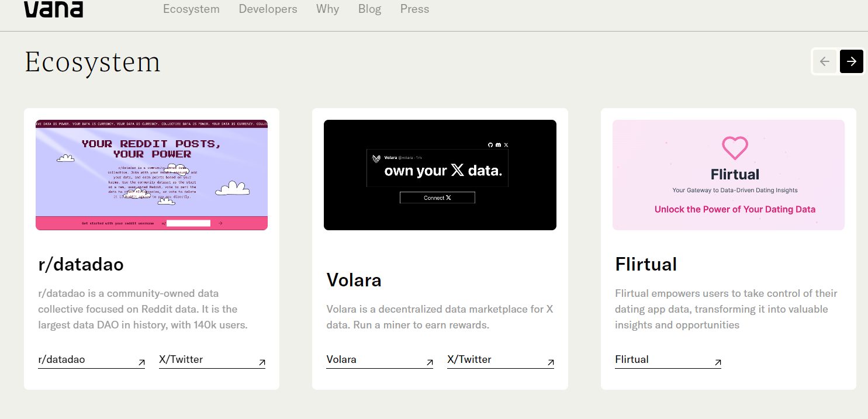Click the previous carousel arrow button
Screen dimensions: 868x419
(x=825, y=61)
